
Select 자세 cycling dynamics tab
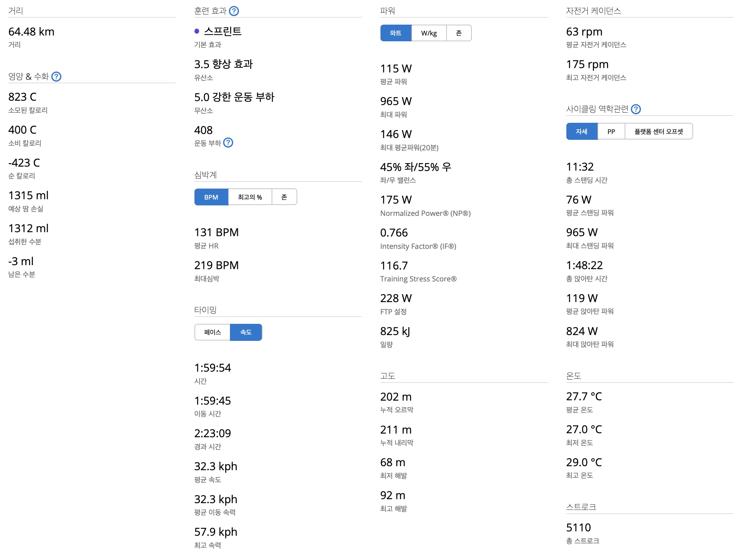point(582,131)
